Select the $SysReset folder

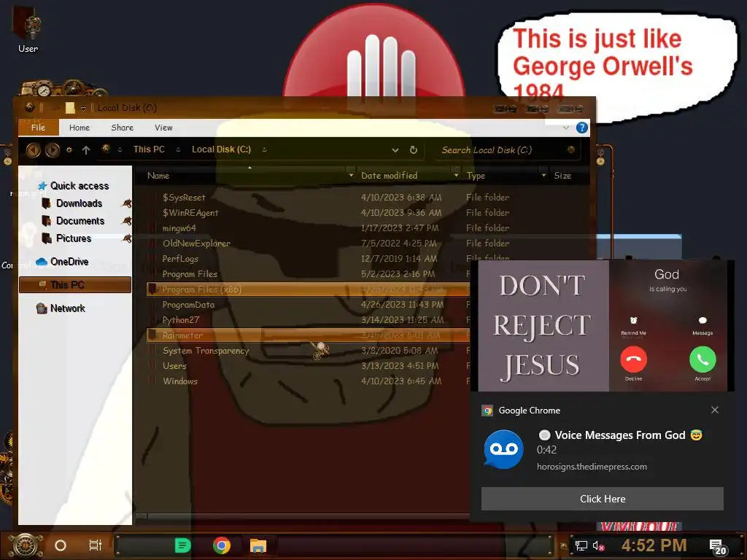[x=184, y=197]
